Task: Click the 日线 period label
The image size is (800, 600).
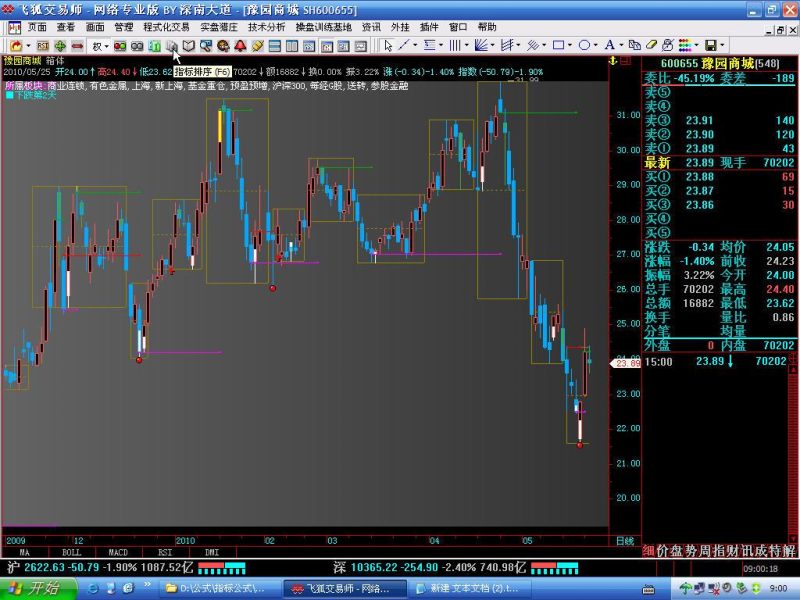Action: click(x=625, y=541)
